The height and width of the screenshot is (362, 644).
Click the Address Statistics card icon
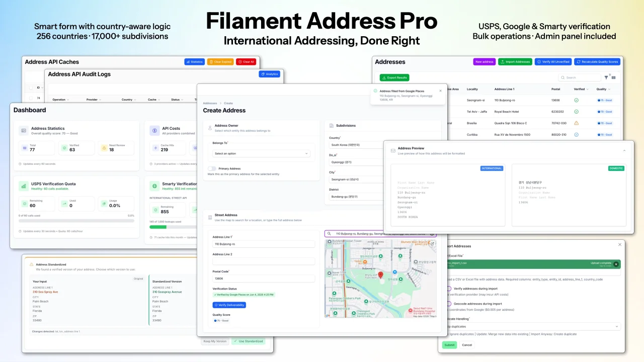23,131
